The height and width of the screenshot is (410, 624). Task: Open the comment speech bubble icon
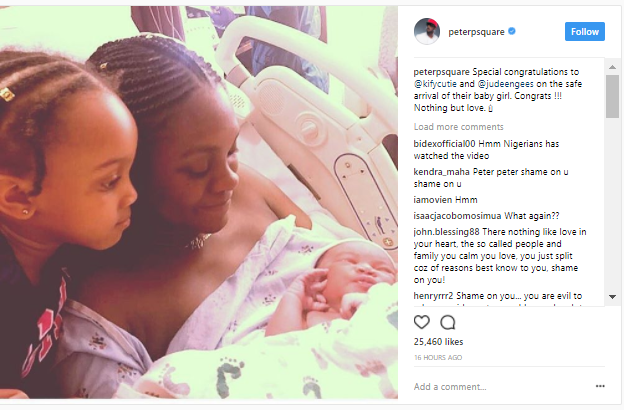[448, 322]
